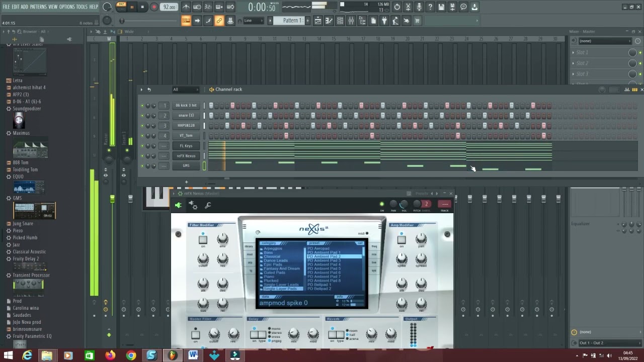Click the undo arrow in Channel rack header
Image resolution: width=644 pixels, height=362 pixels.
pyautogui.click(x=149, y=89)
